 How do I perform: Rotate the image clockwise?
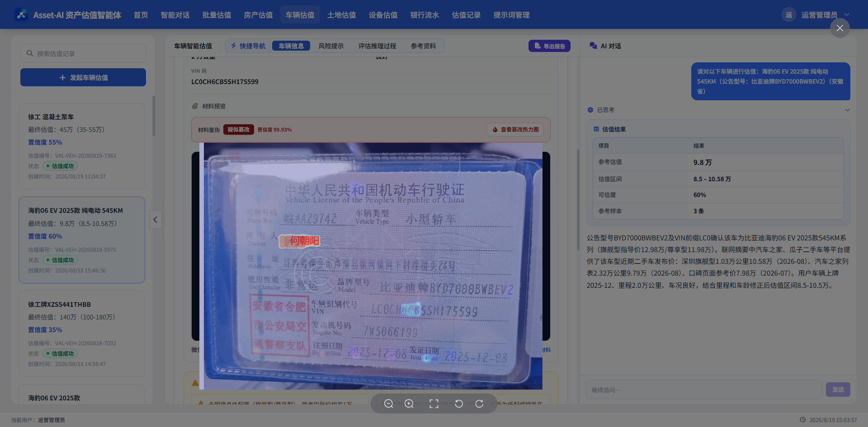pyautogui.click(x=479, y=404)
